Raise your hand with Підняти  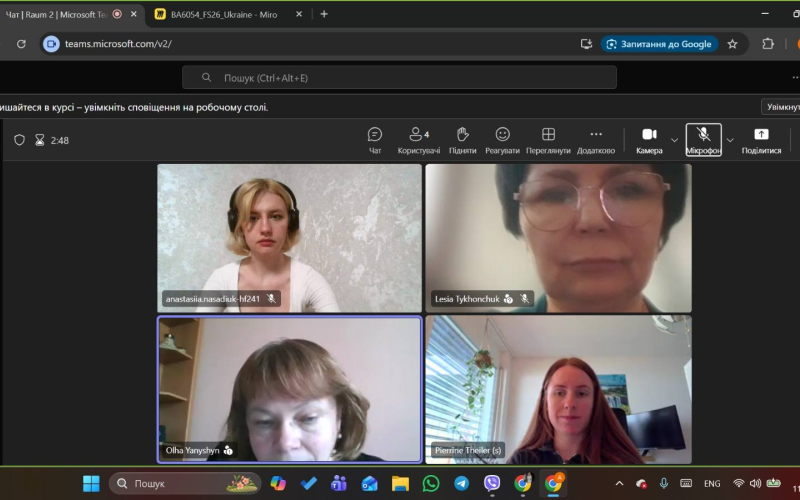click(462, 139)
